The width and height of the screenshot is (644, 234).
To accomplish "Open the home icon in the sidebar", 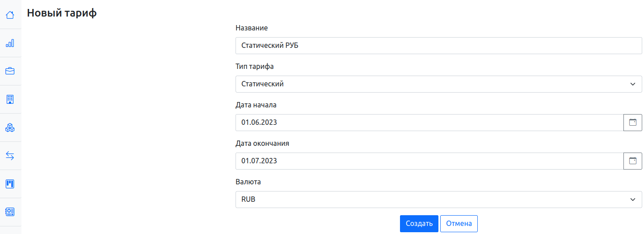I will tap(10, 15).
